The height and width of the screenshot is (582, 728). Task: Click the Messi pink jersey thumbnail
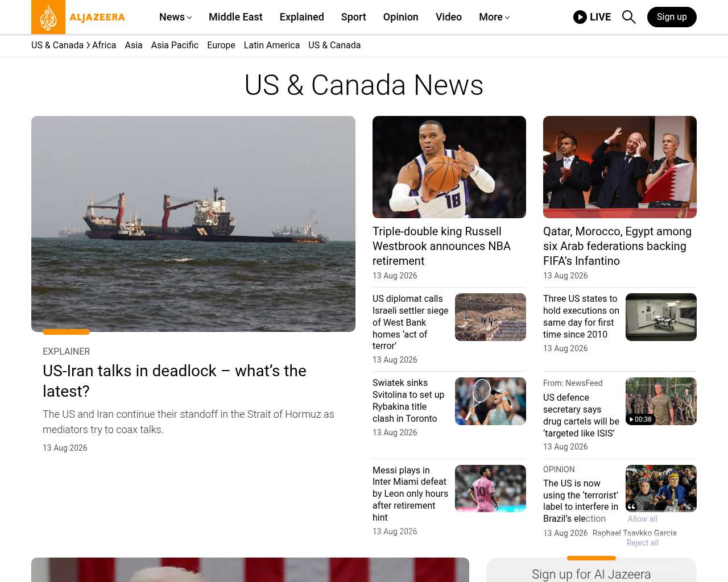click(x=490, y=489)
